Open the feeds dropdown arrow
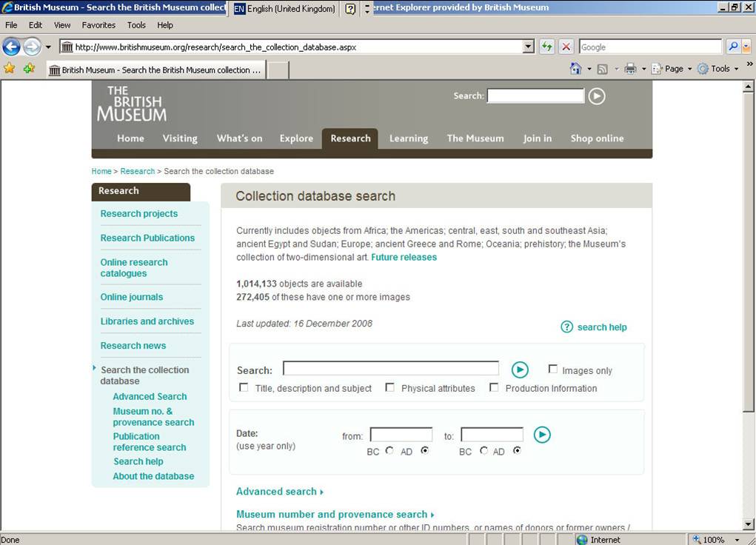The width and height of the screenshot is (756, 545). tap(616, 69)
